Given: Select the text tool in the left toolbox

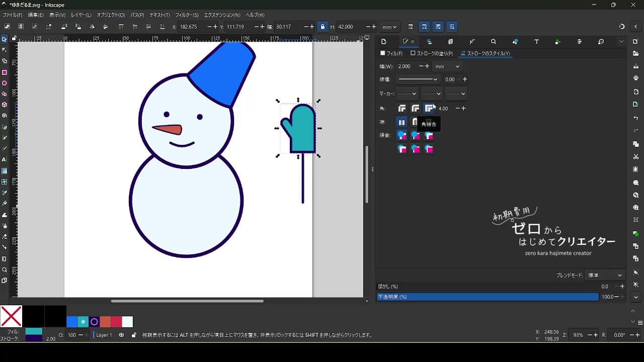Looking at the screenshot, I should (x=5, y=159).
